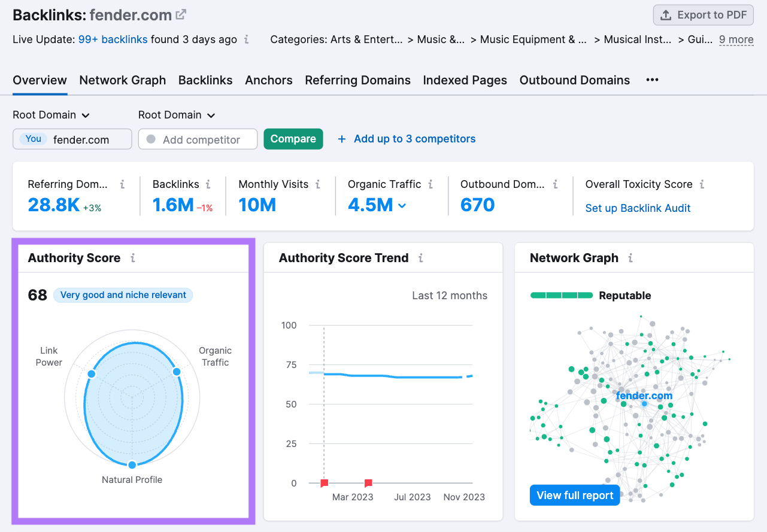This screenshot has height=532, width=767.
Task: Open the 99+ backlinks link
Action: [x=113, y=39]
